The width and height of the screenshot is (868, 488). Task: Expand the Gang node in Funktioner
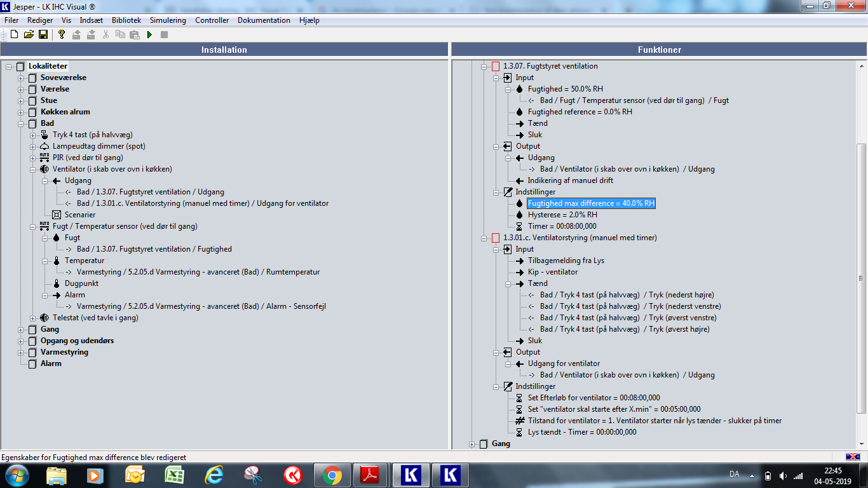point(472,444)
